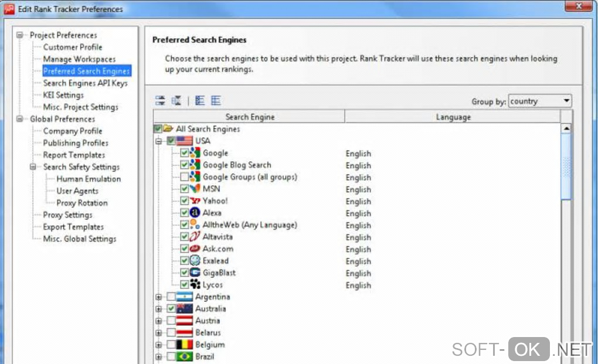Click the Belarus flag icon
Viewport: 598px width, 364px height.
point(185,332)
